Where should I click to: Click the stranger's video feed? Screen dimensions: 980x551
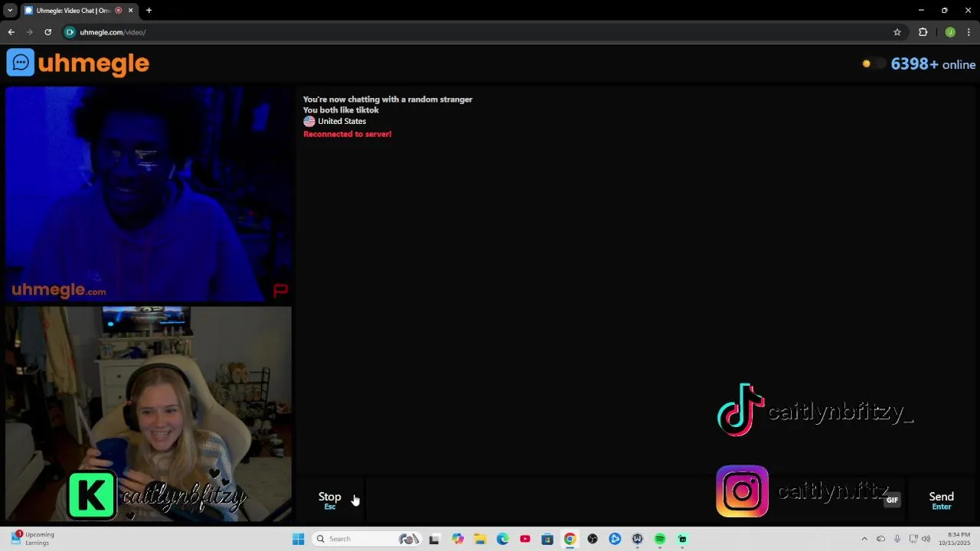[149, 194]
